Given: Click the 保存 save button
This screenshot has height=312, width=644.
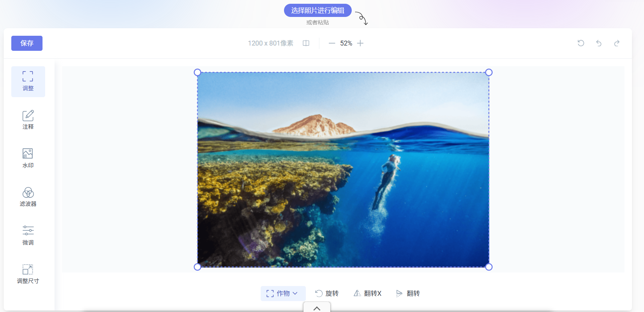Looking at the screenshot, I should point(27,43).
